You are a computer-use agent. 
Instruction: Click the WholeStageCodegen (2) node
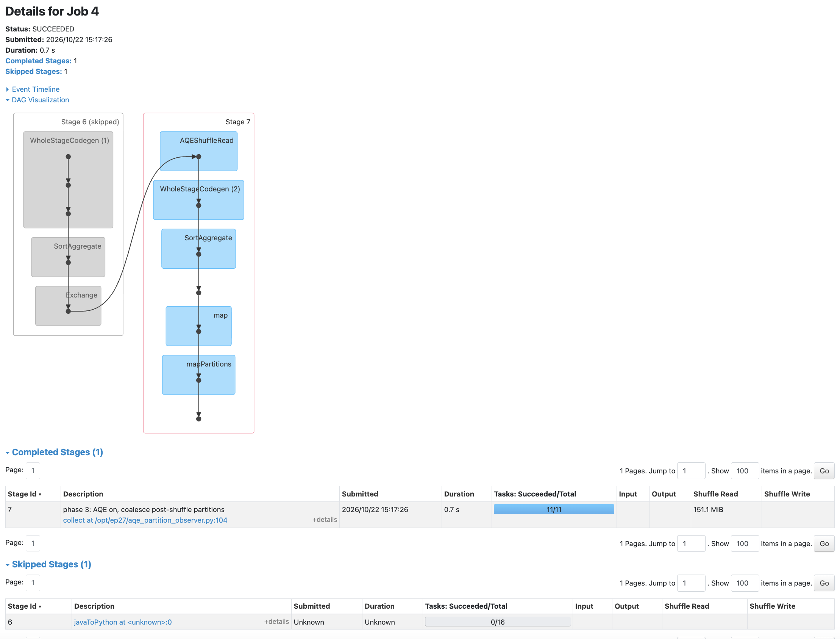click(198, 200)
